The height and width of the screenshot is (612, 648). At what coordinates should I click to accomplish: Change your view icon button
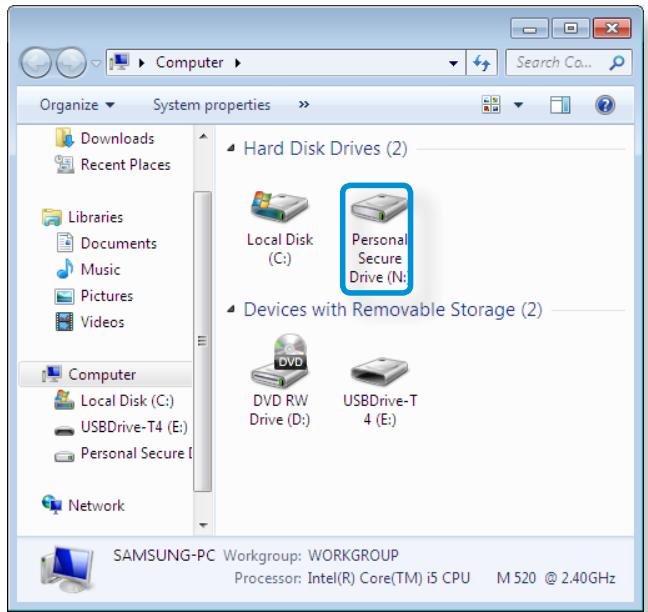click(491, 105)
